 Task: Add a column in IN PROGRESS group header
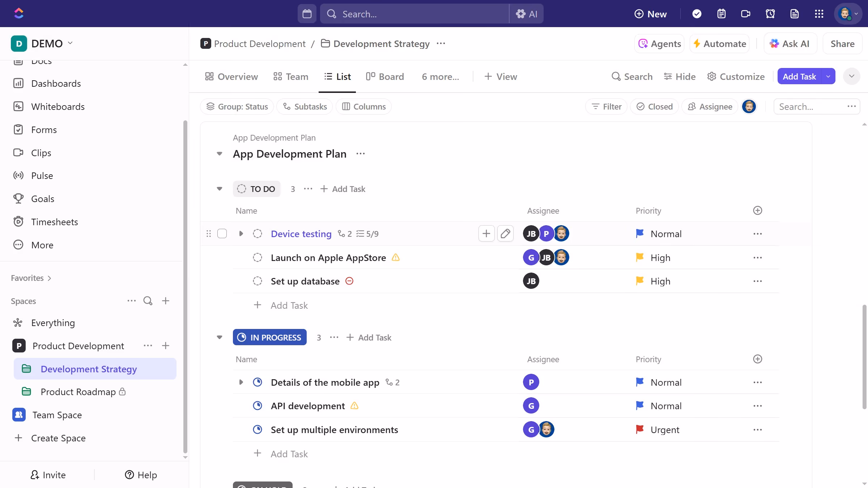[x=758, y=359]
